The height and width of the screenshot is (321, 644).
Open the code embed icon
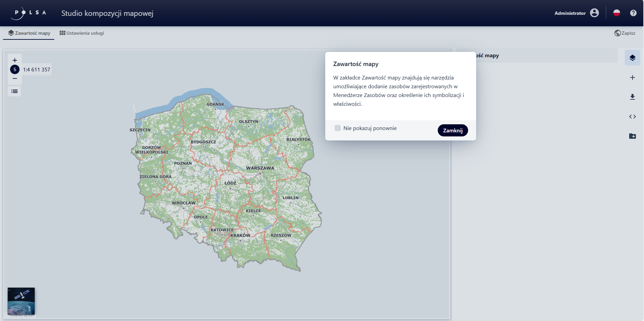[632, 117]
